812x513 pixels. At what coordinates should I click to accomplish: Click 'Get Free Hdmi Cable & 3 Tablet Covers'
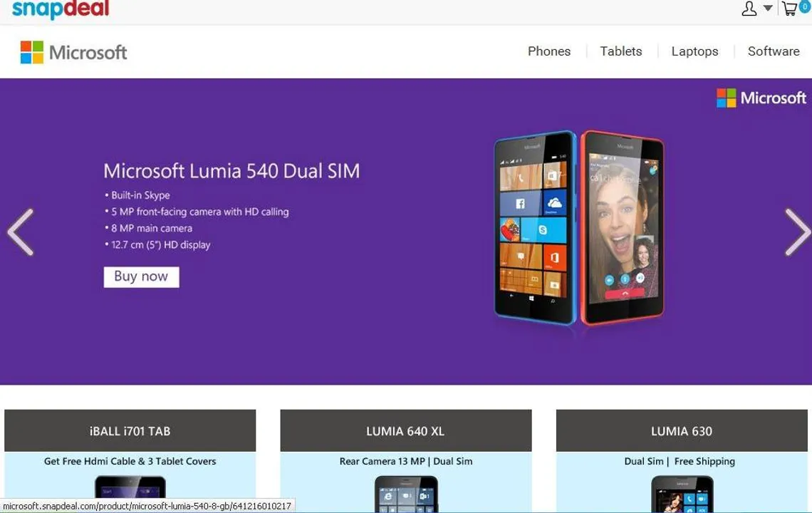(x=130, y=461)
